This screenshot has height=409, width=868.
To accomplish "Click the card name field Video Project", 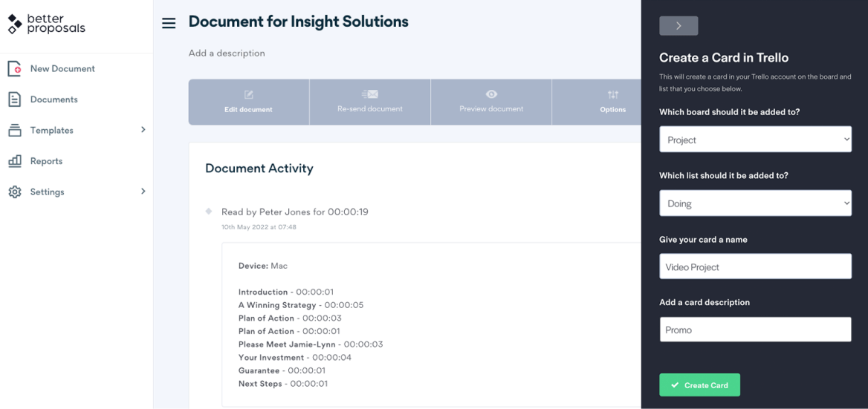I will pyautogui.click(x=755, y=267).
